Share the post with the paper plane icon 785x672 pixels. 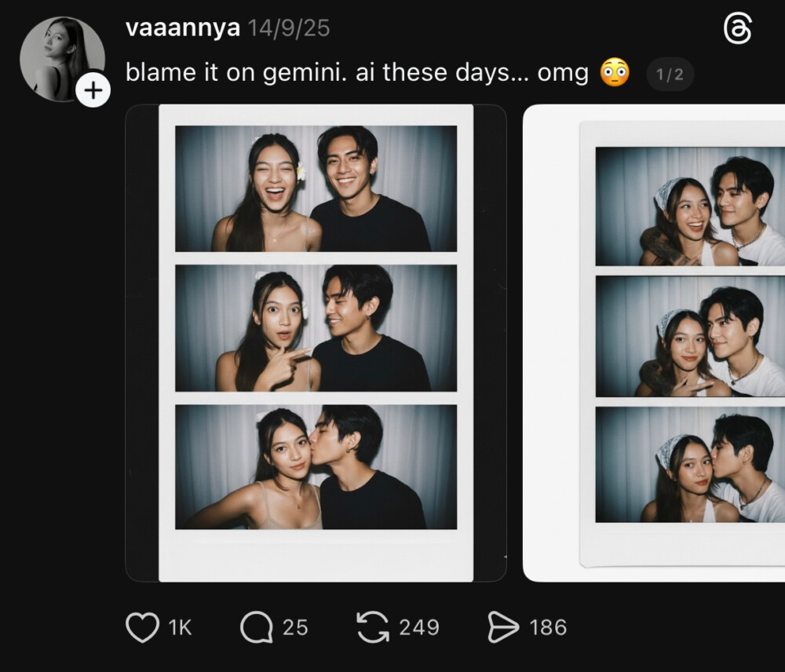[503, 627]
